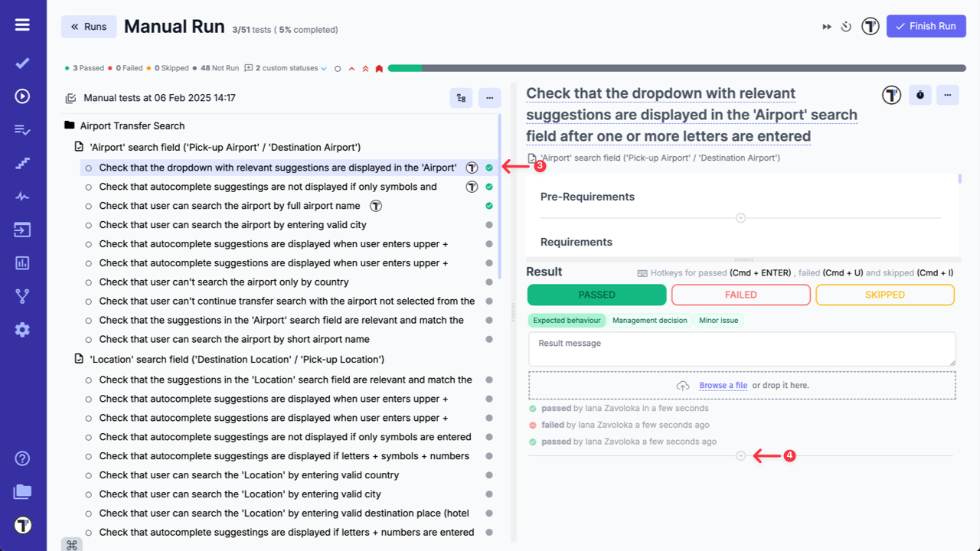Select the 'Management decision' tag
This screenshot has width=980, height=551.
click(x=650, y=320)
